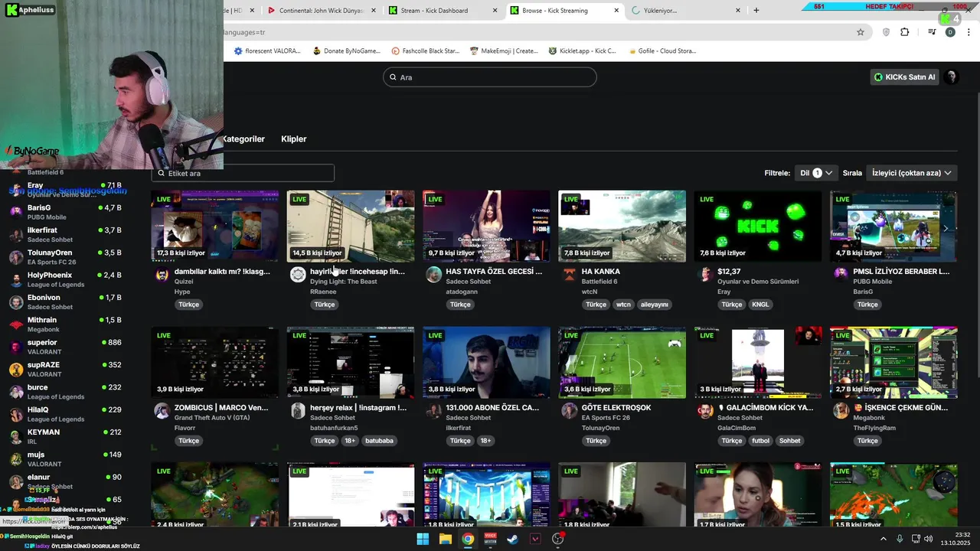This screenshot has height=551, width=980.
Task: Open Mithrain channel in sidebar
Action: coord(65,324)
